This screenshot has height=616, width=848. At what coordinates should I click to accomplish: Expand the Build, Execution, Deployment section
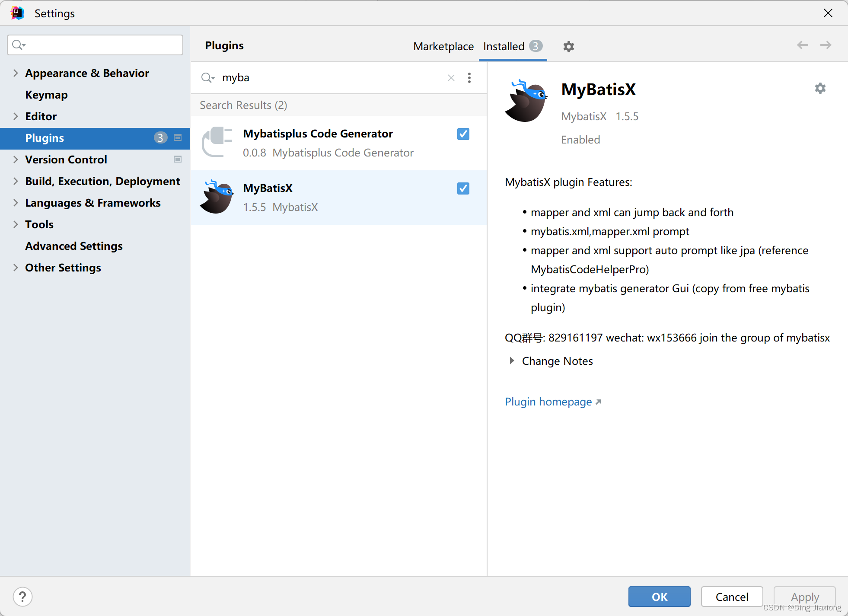coord(15,181)
